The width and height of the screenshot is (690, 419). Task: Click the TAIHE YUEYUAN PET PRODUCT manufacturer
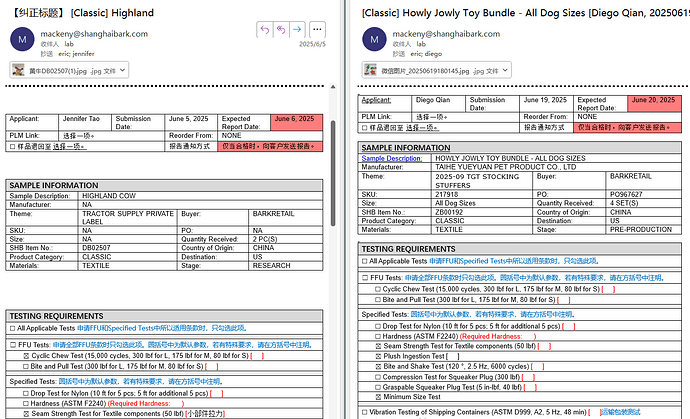click(x=506, y=167)
